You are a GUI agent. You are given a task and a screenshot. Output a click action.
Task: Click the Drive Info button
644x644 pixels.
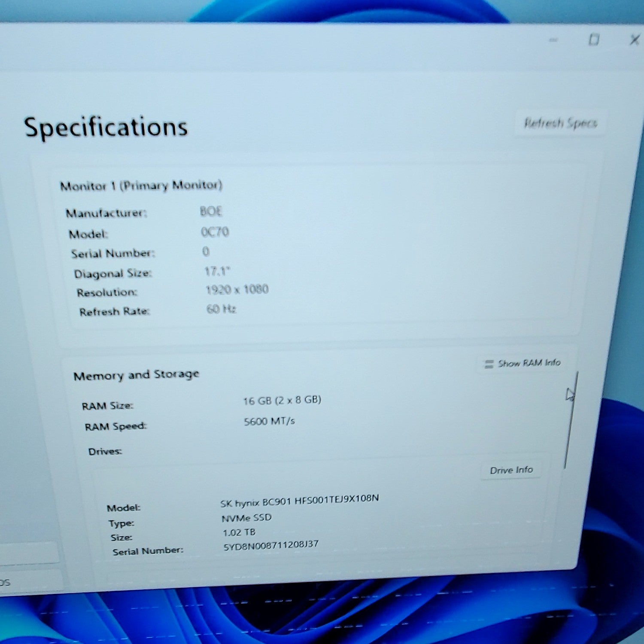pyautogui.click(x=511, y=470)
